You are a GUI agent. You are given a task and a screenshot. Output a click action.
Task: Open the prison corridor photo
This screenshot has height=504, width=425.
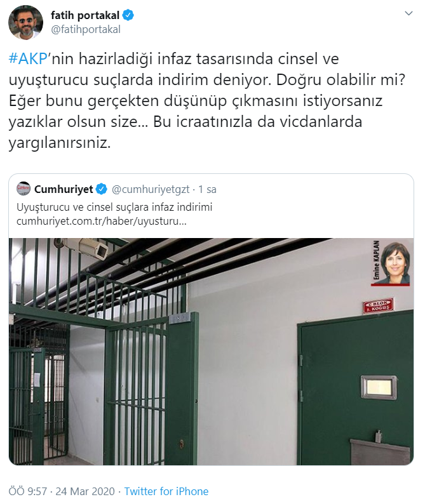pyautogui.click(x=211, y=351)
